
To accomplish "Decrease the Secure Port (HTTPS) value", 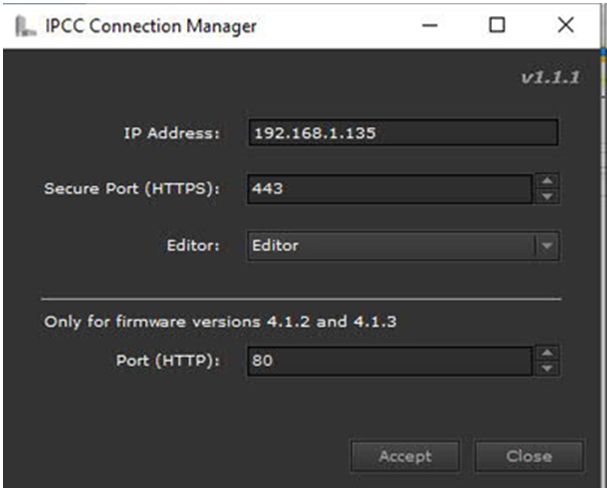I will pyautogui.click(x=547, y=197).
